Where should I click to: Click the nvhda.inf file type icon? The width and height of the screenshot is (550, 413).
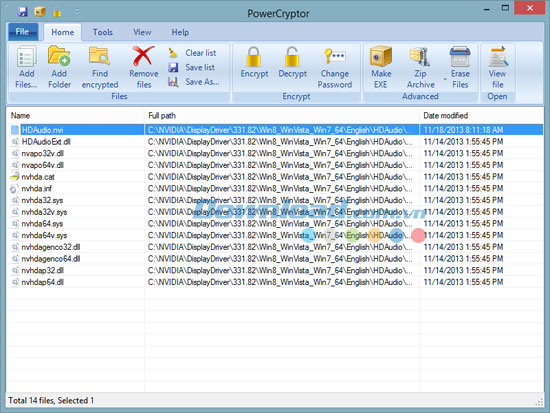[x=14, y=189]
